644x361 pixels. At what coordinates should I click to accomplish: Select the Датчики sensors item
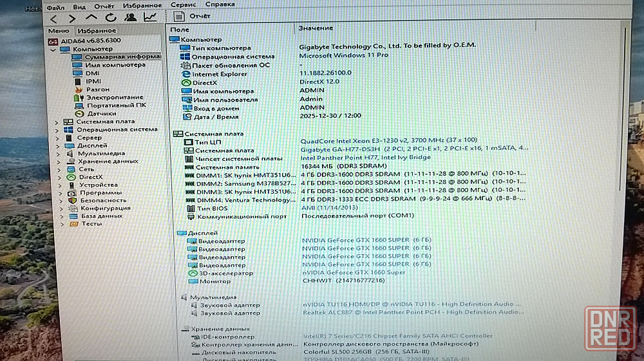click(102, 113)
